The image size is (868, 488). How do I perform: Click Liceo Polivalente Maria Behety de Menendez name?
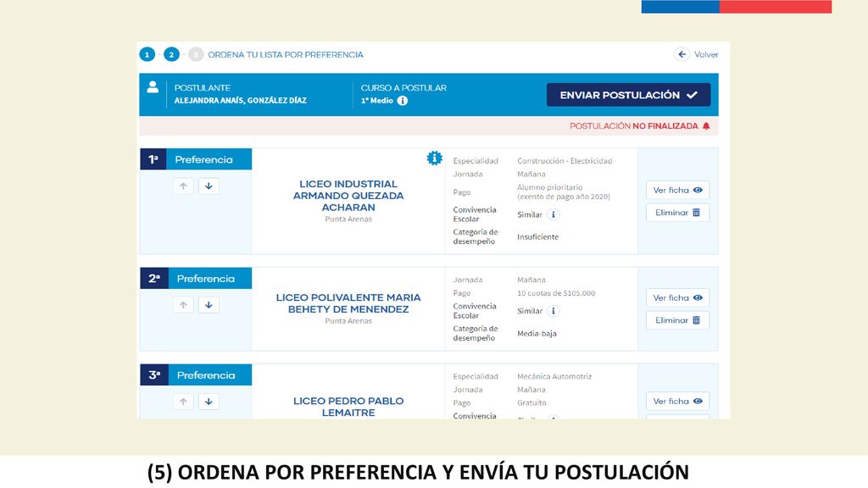(348, 303)
